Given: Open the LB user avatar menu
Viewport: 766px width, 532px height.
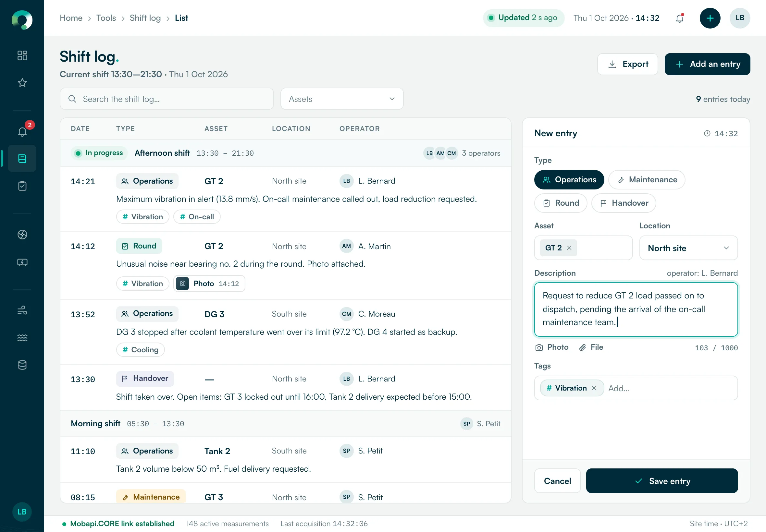Looking at the screenshot, I should [x=740, y=18].
